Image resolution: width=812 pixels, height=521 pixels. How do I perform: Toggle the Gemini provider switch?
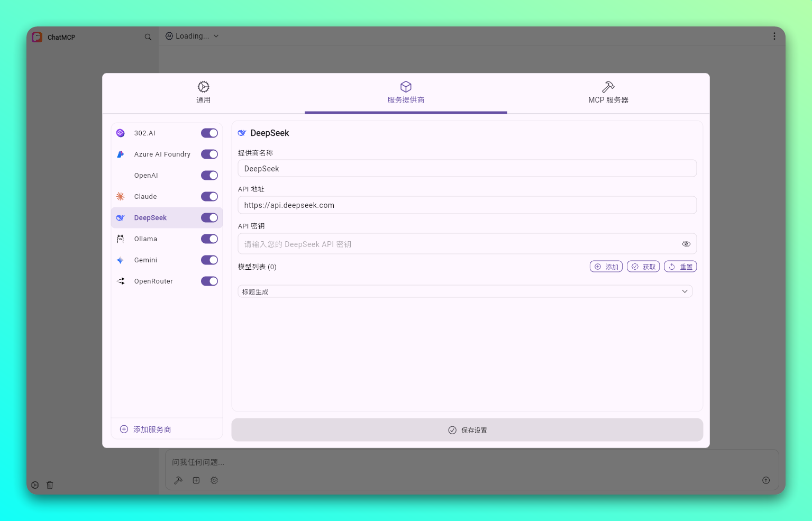click(x=209, y=260)
